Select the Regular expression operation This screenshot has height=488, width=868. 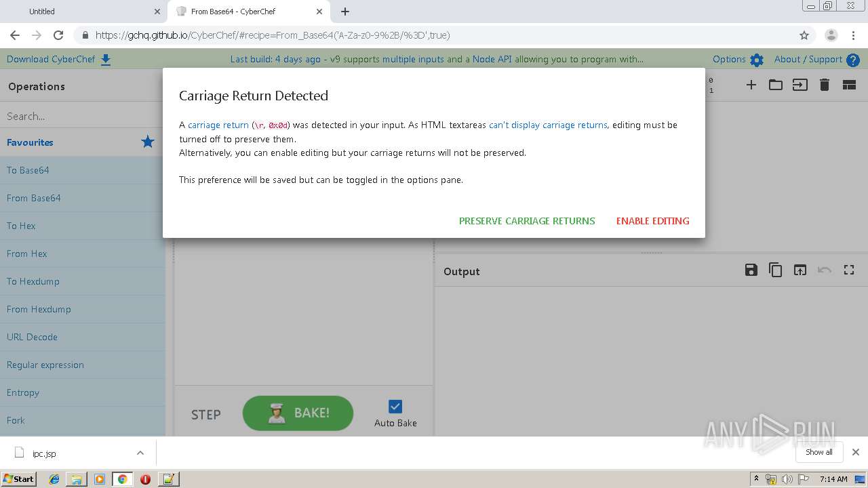[x=83, y=365]
